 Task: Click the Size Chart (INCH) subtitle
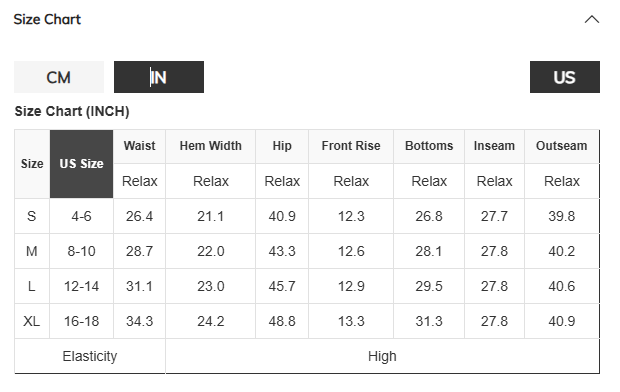point(72,112)
